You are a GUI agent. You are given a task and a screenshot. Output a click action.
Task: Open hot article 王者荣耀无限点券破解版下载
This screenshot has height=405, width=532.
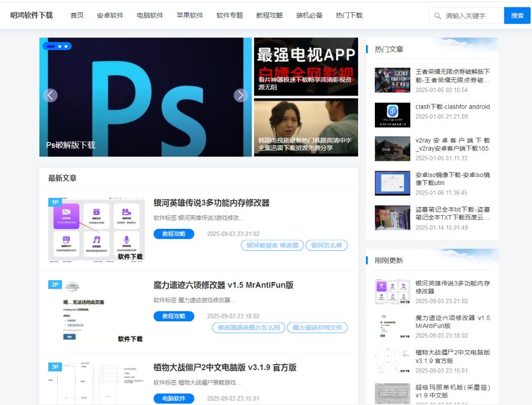click(x=453, y=76)
